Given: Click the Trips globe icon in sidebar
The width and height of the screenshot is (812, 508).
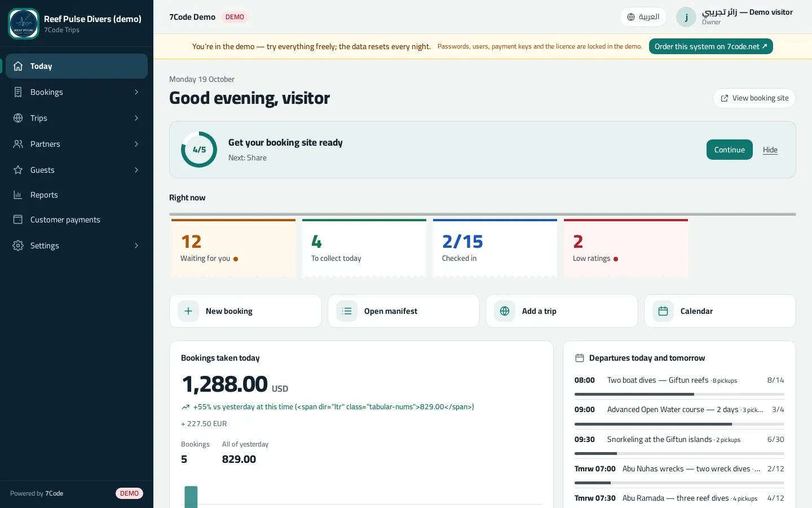Looking at the screenshot, I should point(18,118).
